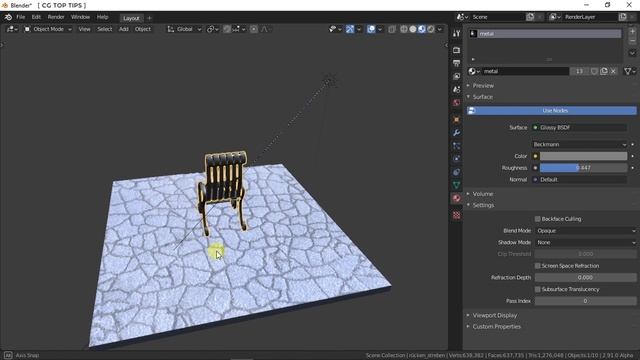Open the File menu
Screen dimensions: 640x360
pyautogui.click(x=20, y=17)
